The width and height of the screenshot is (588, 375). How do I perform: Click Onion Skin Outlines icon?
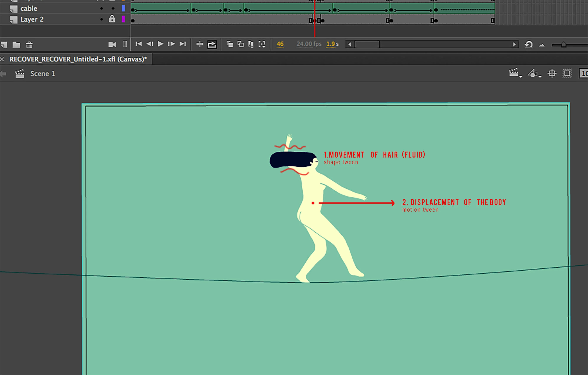240,44
